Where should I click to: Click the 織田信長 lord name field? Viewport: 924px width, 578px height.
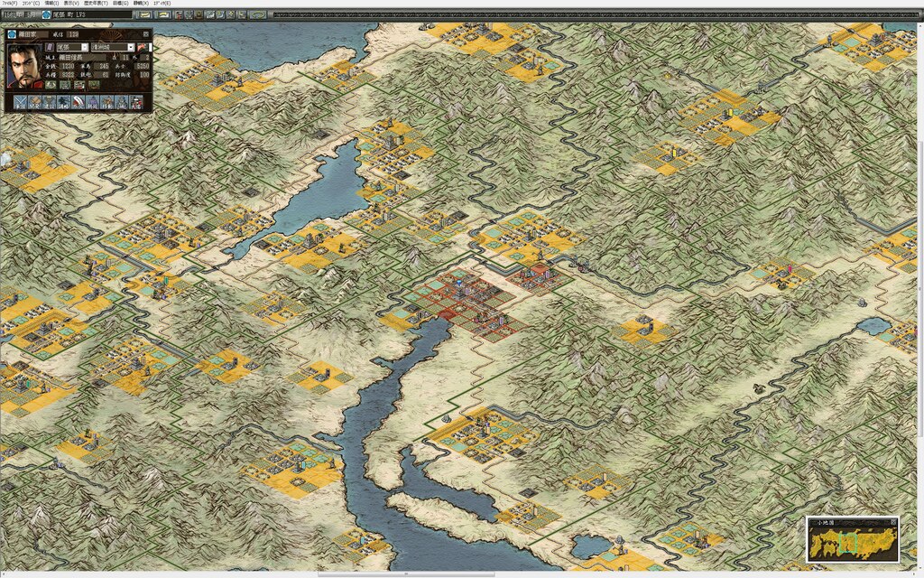point(82,57)
